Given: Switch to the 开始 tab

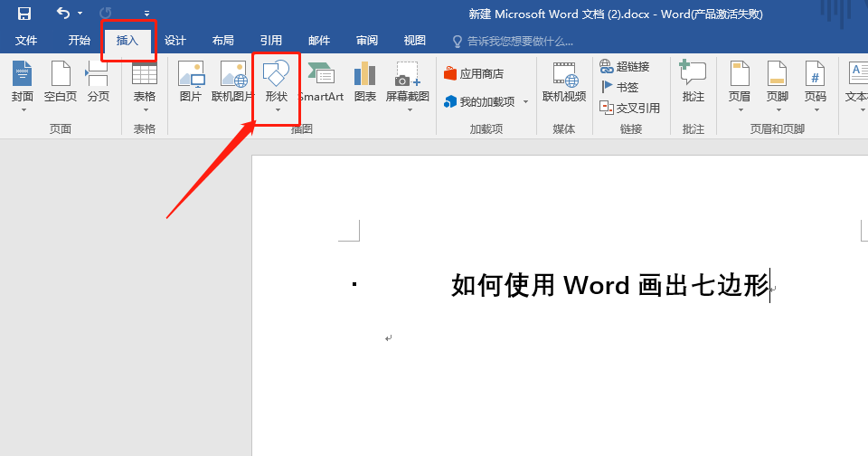Looking at the screenshot, I should [x=80, y=41].
